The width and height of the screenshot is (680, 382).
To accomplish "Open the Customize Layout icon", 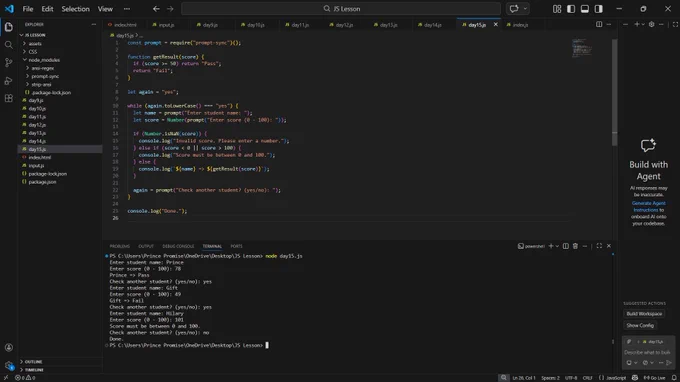I will pos(557,9).
